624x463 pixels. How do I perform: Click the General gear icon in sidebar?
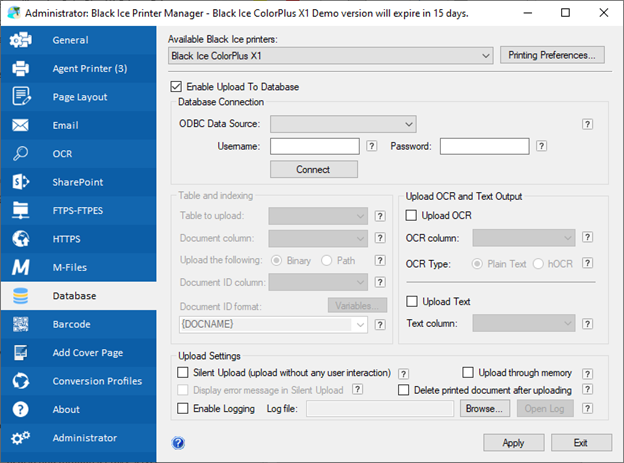click(x=20, y=40)
